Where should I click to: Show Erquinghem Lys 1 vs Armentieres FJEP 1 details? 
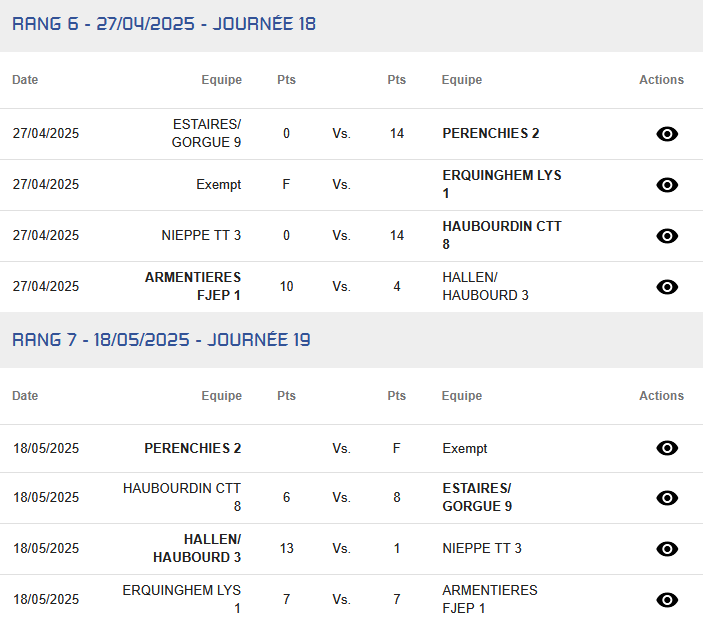click(667, 600)
